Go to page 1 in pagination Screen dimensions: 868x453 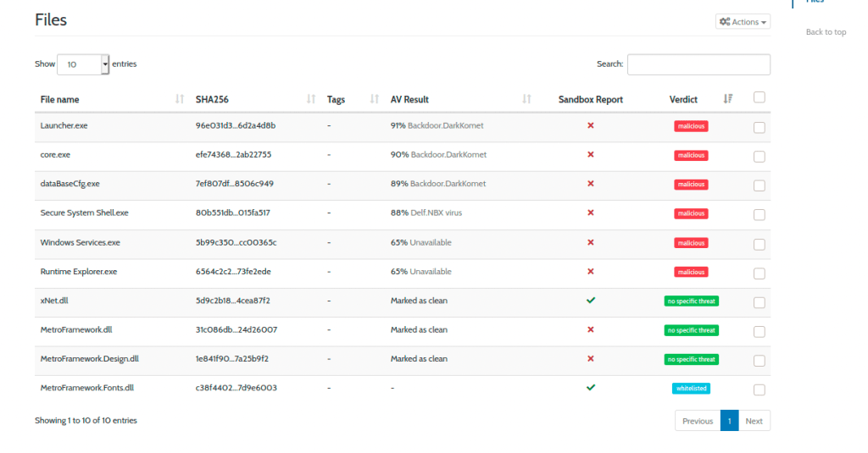pyautogui.click(x=729, y=421)
